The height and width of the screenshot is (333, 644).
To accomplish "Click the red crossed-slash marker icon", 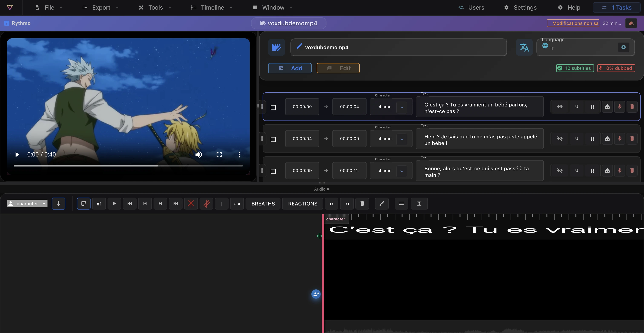I will 207,204.
